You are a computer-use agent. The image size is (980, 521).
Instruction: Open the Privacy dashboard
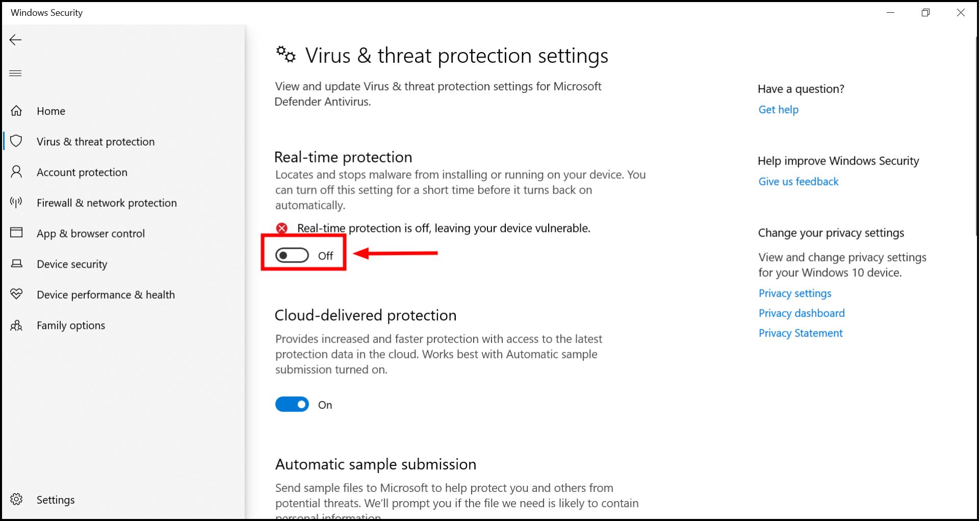click(801, 313)
